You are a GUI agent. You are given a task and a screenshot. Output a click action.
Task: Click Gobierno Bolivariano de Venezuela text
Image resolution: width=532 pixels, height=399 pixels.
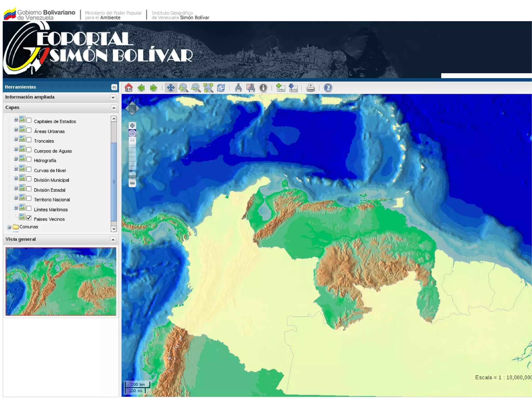click(46, 15)
